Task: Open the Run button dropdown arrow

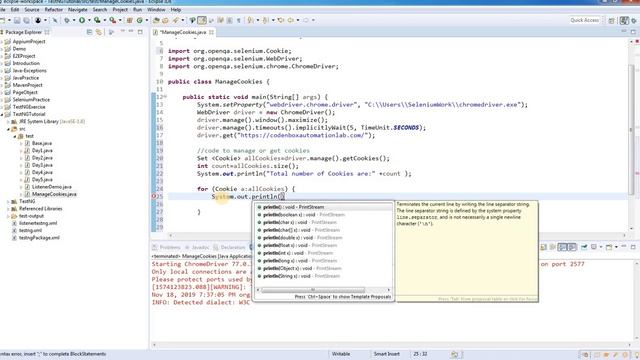Action: [89, 20]
